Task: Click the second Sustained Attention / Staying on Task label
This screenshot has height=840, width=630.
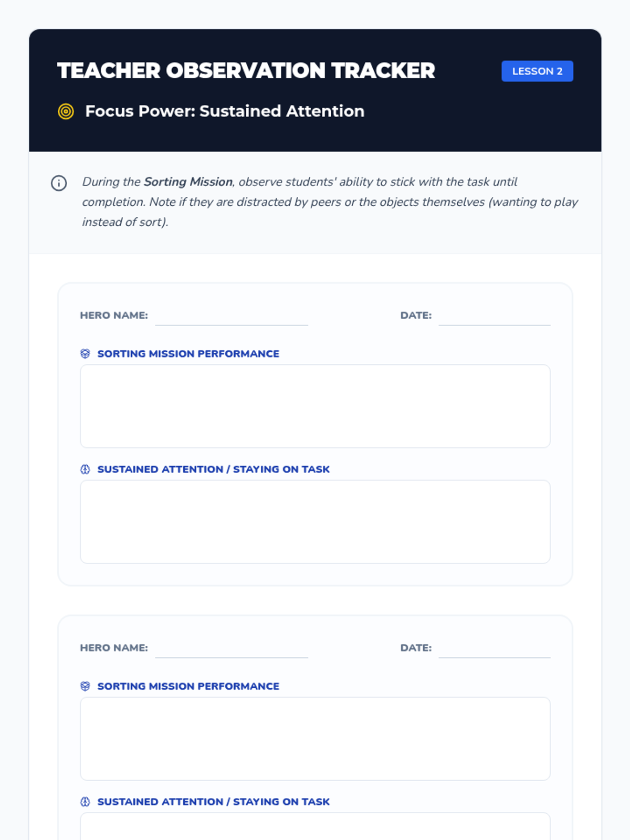Action: [214, 802]
